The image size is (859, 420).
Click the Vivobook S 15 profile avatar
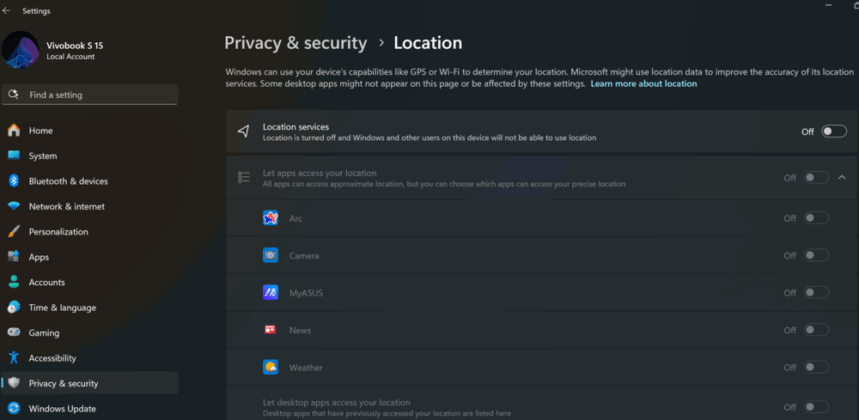20,50
